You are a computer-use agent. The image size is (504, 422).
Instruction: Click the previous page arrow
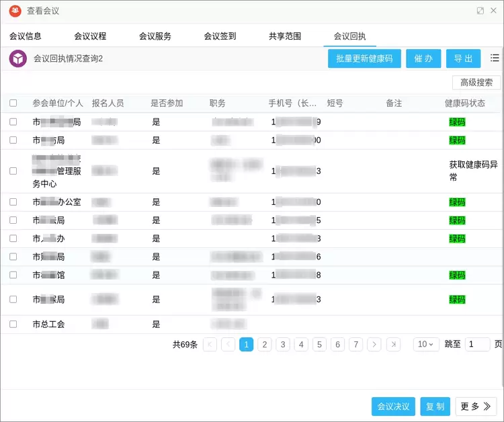click(x=228, y=344)
